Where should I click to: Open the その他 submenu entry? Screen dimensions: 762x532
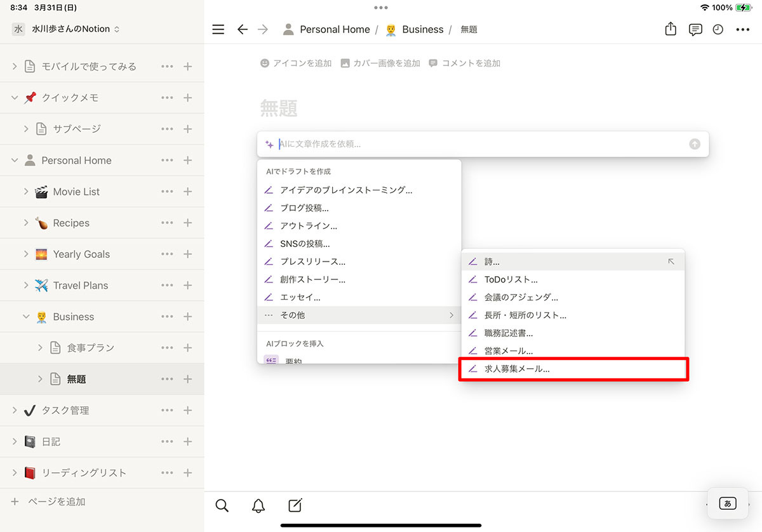pyautogui.click(x=359, y=315)
